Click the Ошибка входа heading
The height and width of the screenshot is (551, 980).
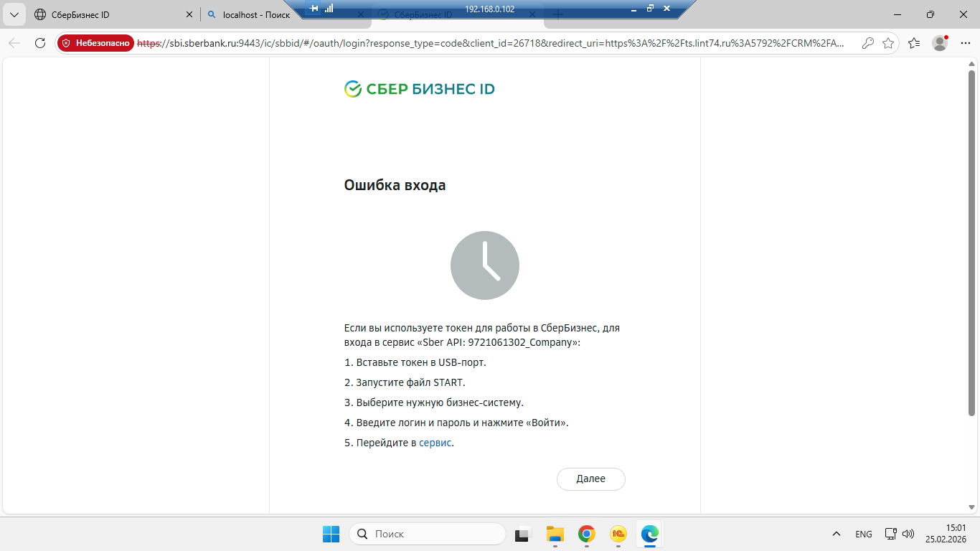pyautogui.click(x=395, y=185)
